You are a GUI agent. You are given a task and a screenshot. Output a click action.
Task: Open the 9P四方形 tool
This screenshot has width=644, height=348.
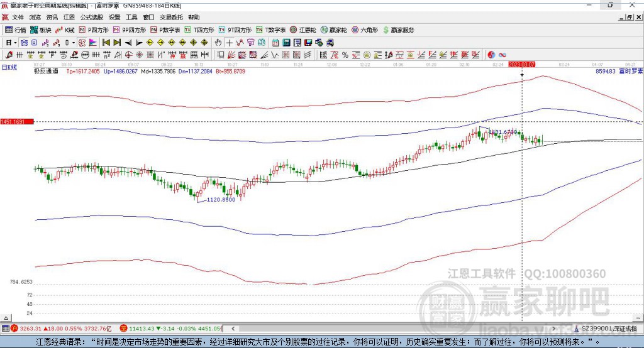coord(130,30)
